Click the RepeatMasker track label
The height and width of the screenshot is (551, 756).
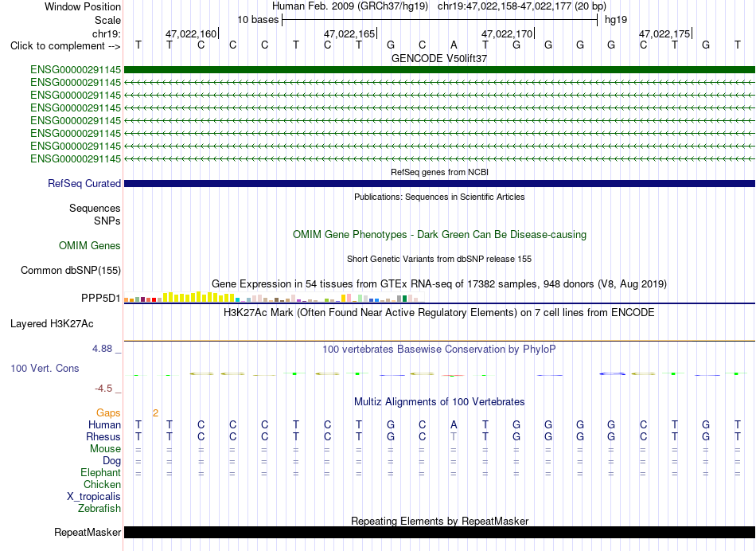point(88,532)
